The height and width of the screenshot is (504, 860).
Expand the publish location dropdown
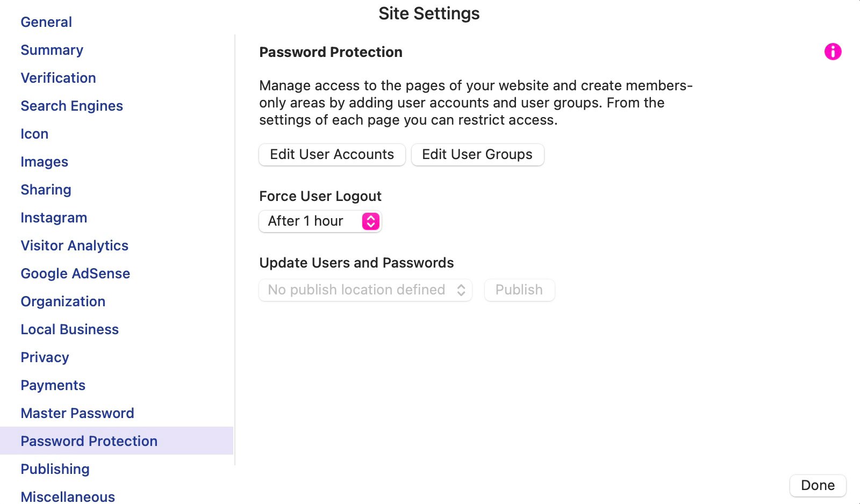[365, 290]
